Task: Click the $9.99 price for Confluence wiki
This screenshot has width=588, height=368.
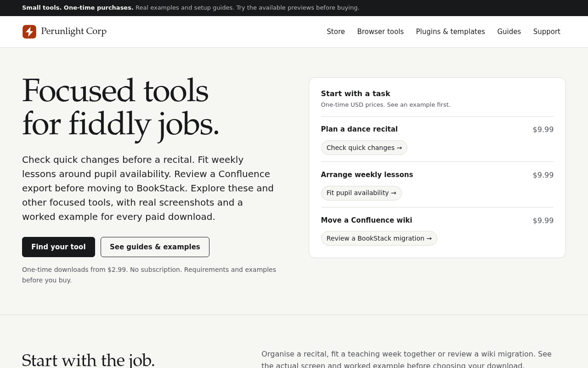Action: [543, 221]
